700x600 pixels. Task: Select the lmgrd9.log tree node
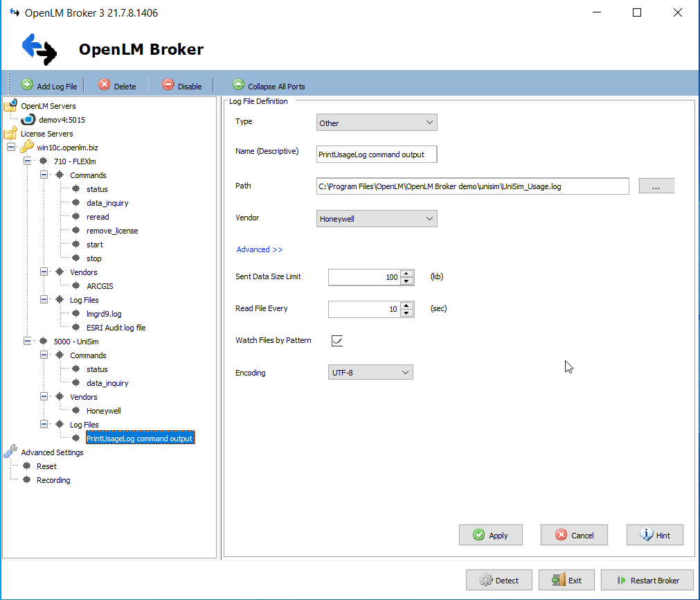click(103, 313)
